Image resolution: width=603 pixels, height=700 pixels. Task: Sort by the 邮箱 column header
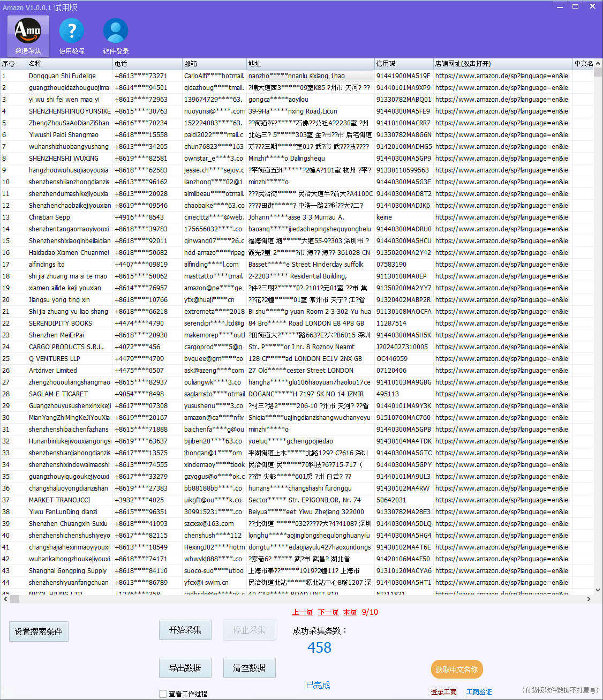(214, 64)
